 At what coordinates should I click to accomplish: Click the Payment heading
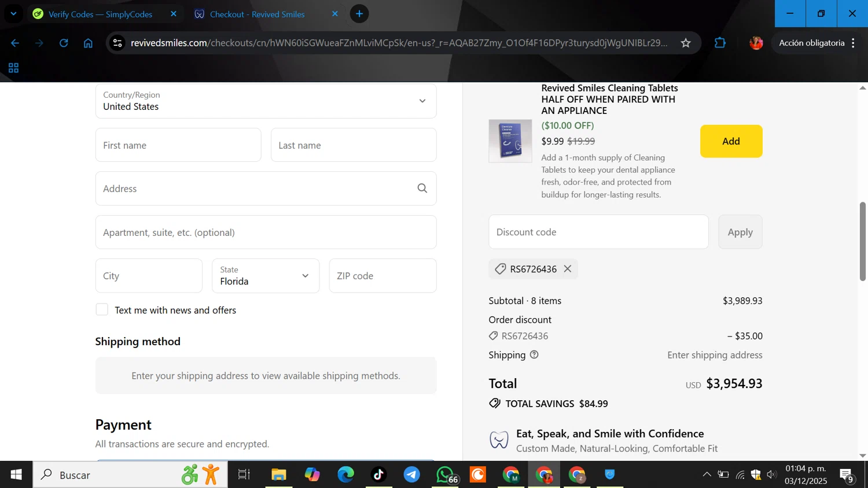(123, 424)
